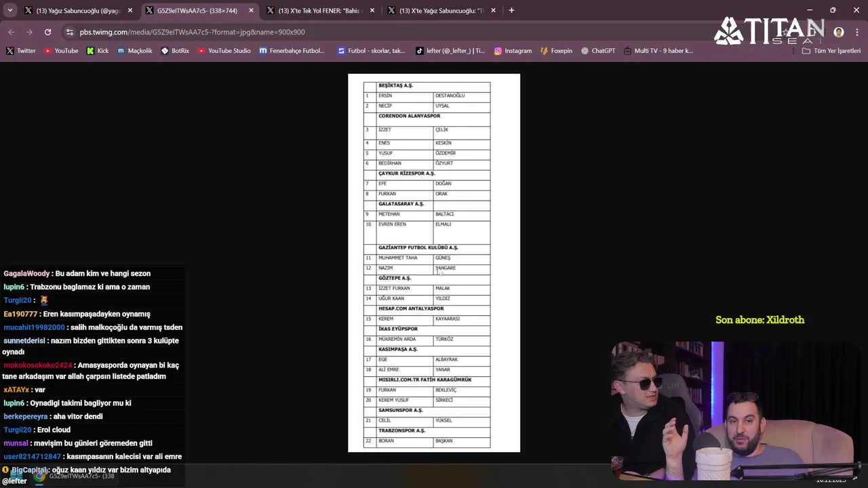Open the YouTube bookmark
Screen dimensions: 868x488
61,51
